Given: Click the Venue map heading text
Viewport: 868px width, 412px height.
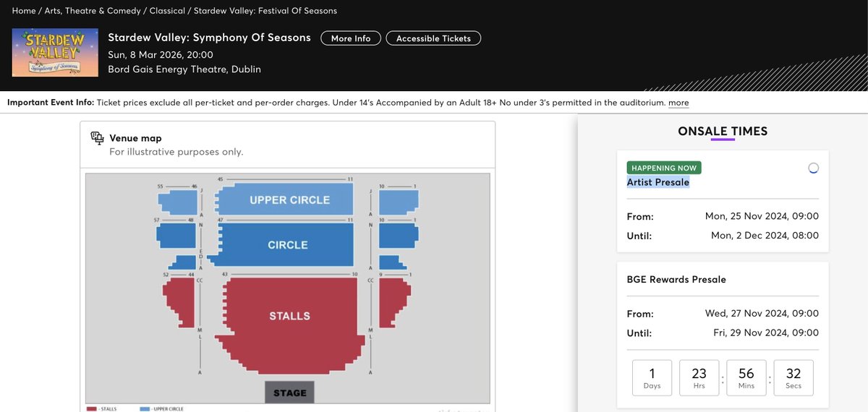Looking at the screenshot, I should tap(135, 138).
